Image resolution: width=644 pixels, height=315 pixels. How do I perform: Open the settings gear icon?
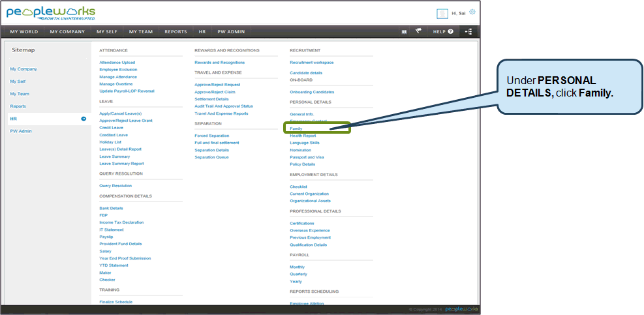(472, 12)
